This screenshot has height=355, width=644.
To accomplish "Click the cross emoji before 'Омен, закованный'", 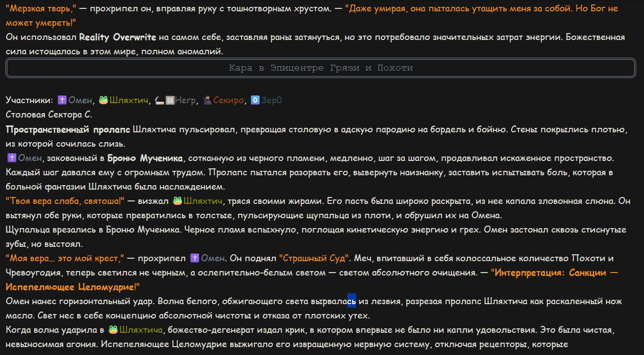I will click(x=11, y=158).
